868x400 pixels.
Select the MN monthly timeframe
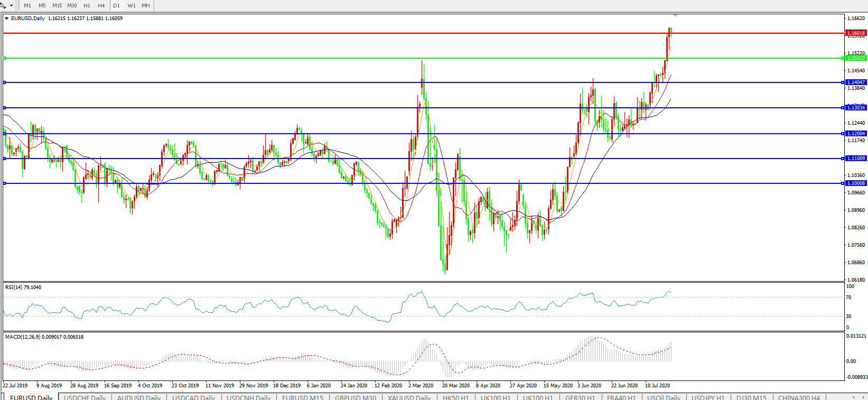146,6
